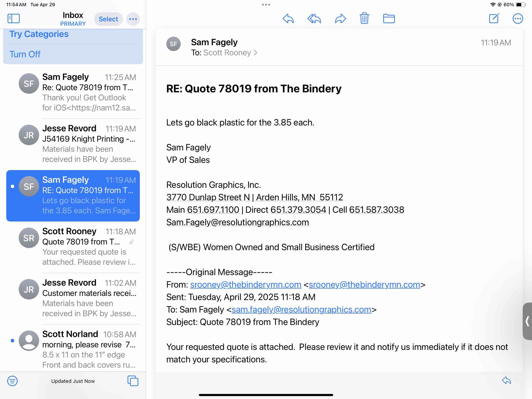
Task: Reply with the toolbar reply arrow
Action: pyautogui.click(x=288, y=19)
